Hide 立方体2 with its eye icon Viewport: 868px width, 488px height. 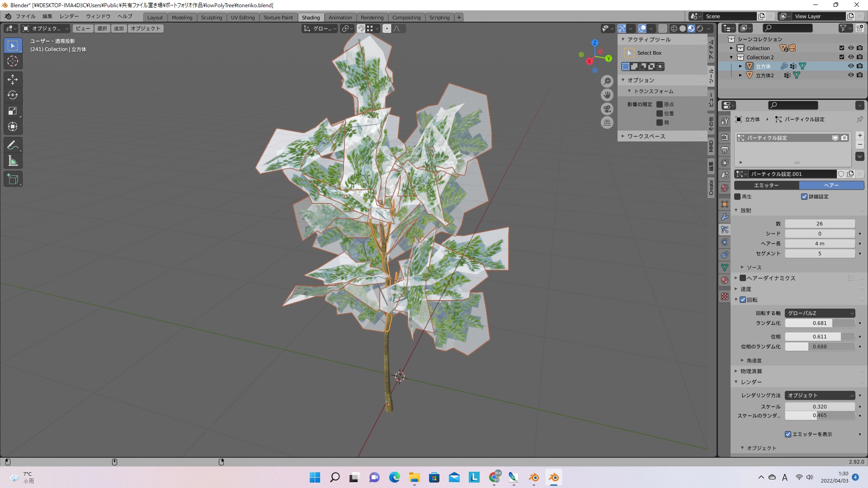coord(850,75)
